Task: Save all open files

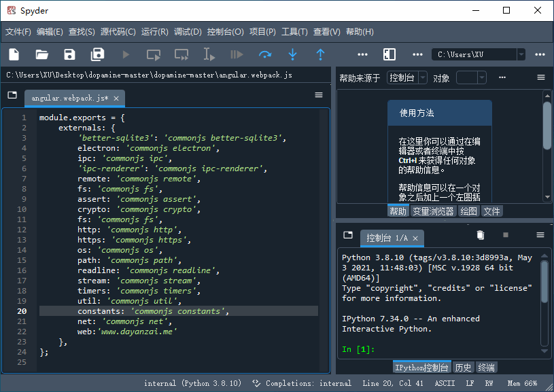Action: (x=97, y=54)
